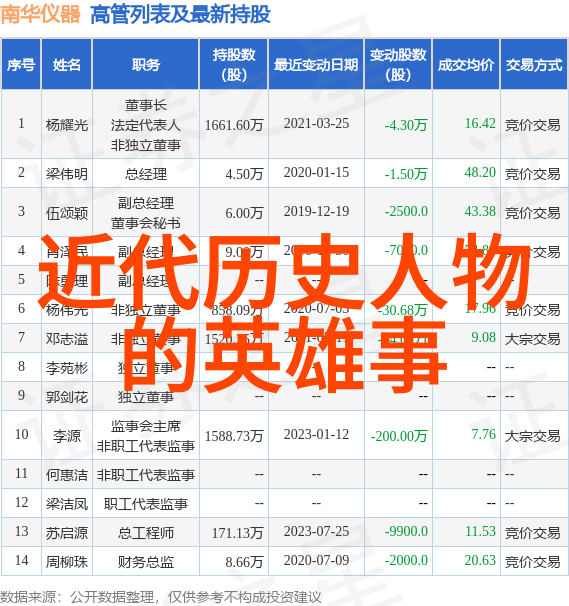Click the 成交均价 column header
The height and width of the screenshot is (606, 569).
466,65
